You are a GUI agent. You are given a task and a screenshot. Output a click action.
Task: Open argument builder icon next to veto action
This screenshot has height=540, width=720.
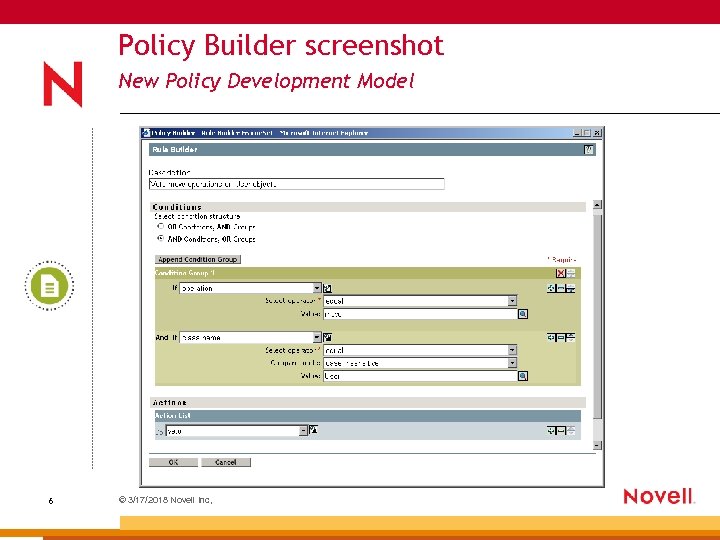tap(313, 430)
